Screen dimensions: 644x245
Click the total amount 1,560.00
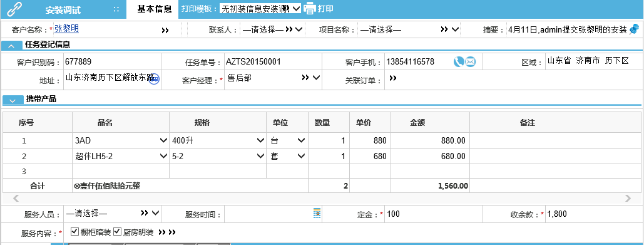[x=453, y=186]
